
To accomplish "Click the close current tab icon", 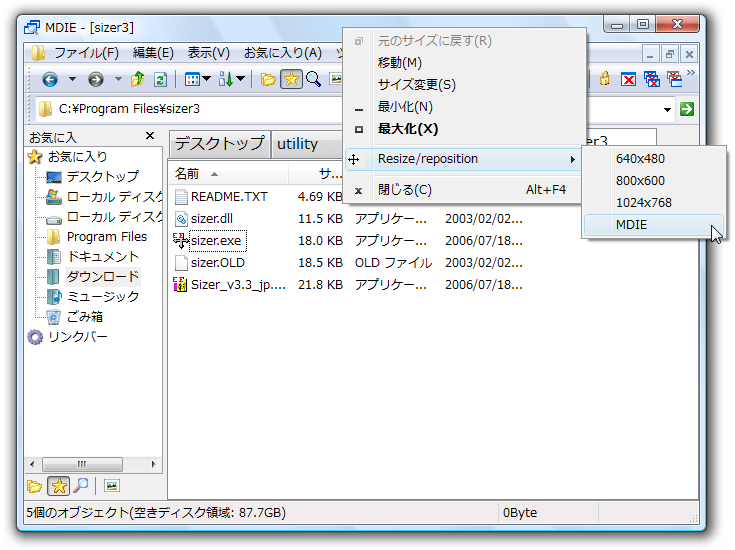I will click(x=628, y=80).
